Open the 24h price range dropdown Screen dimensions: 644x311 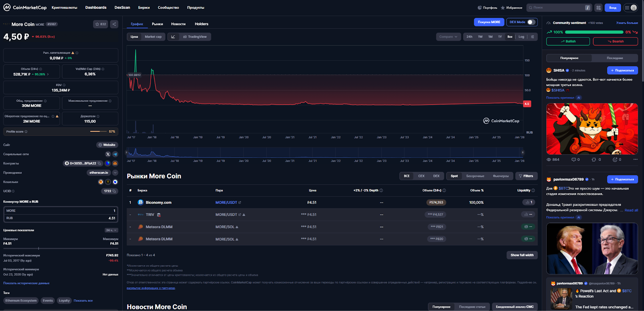pyautogui.click(x=111, y=230)
